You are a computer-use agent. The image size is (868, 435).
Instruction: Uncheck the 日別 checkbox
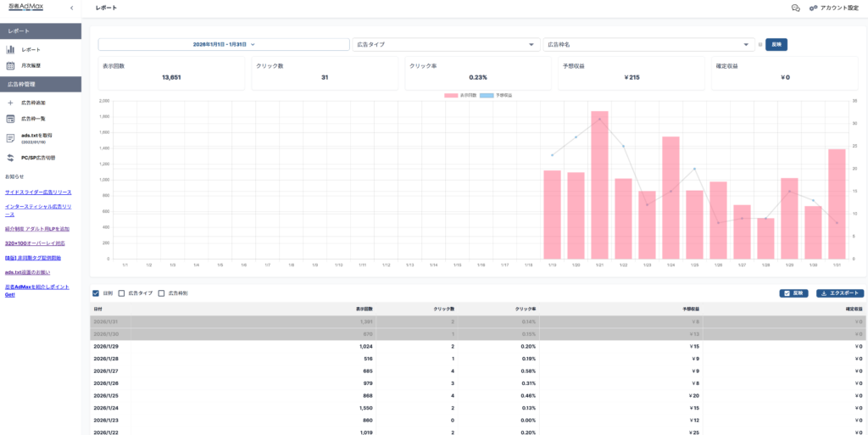click(x=96, y=293)
